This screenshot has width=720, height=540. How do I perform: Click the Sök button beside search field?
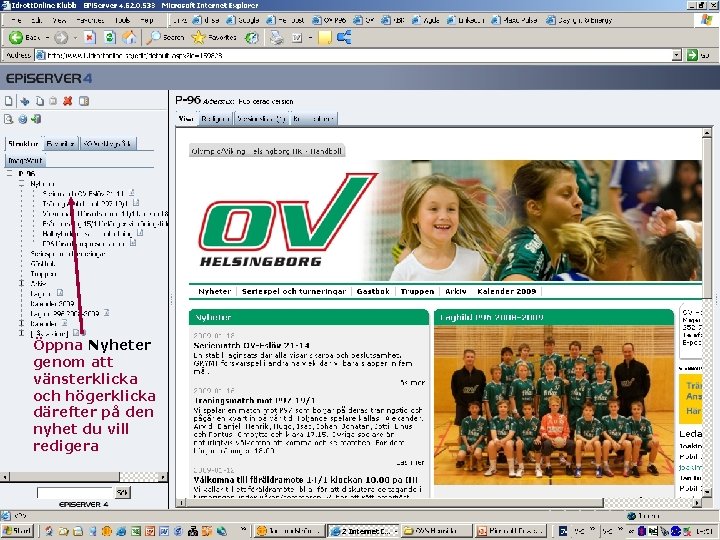tap(122, 493)
